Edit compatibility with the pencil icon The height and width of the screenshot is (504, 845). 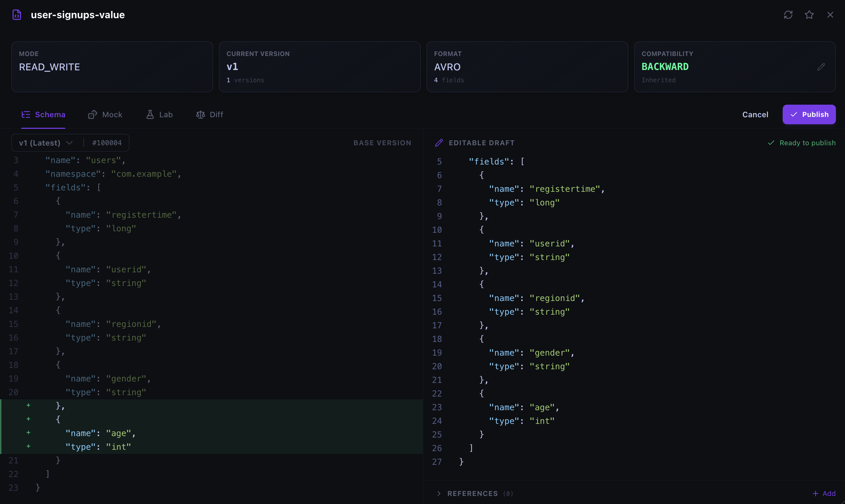(821, 67)
